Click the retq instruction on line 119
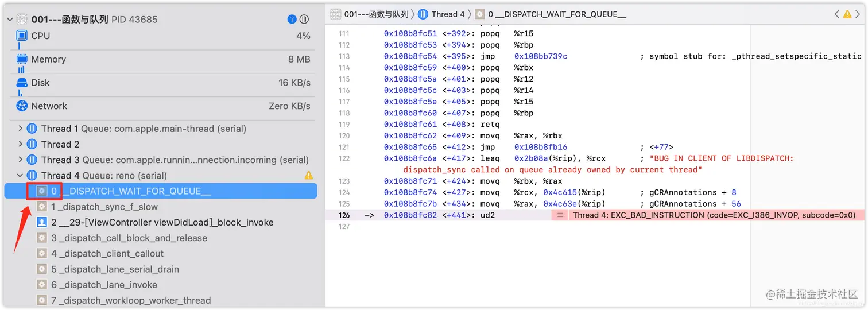Screen dimensions: 868x310 [x=490, y=125]
